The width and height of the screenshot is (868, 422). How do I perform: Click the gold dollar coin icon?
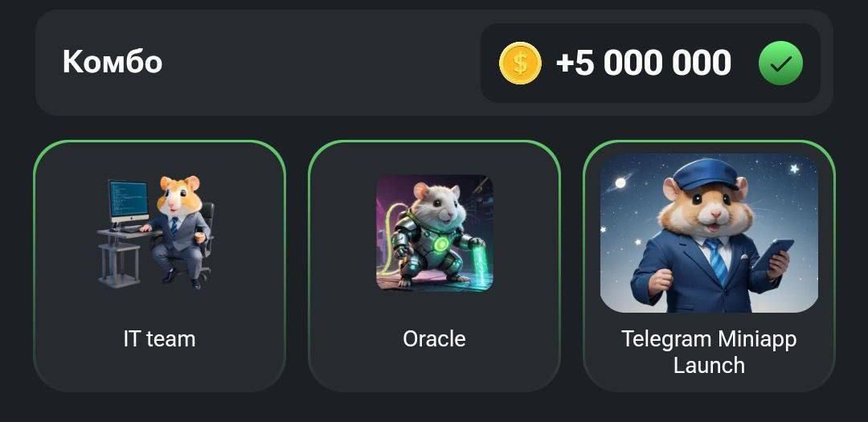pos(520,64)
